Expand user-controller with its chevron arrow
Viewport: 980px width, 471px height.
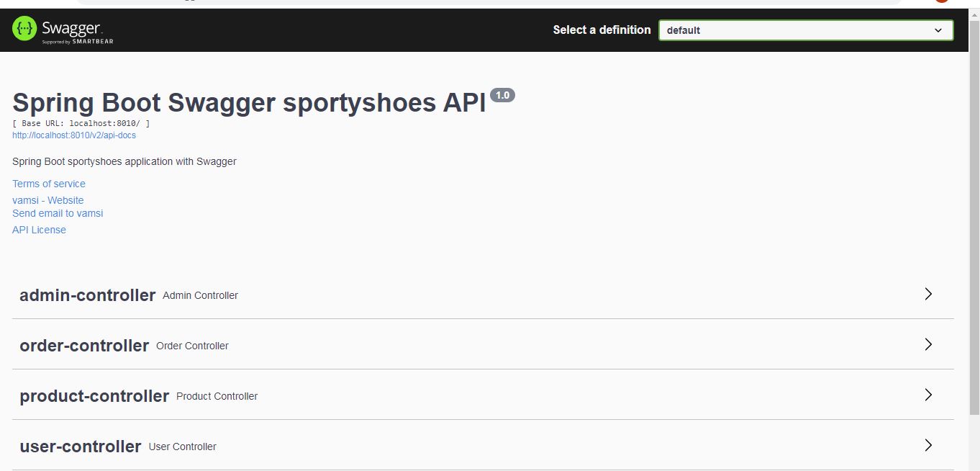tap(928, 445)
